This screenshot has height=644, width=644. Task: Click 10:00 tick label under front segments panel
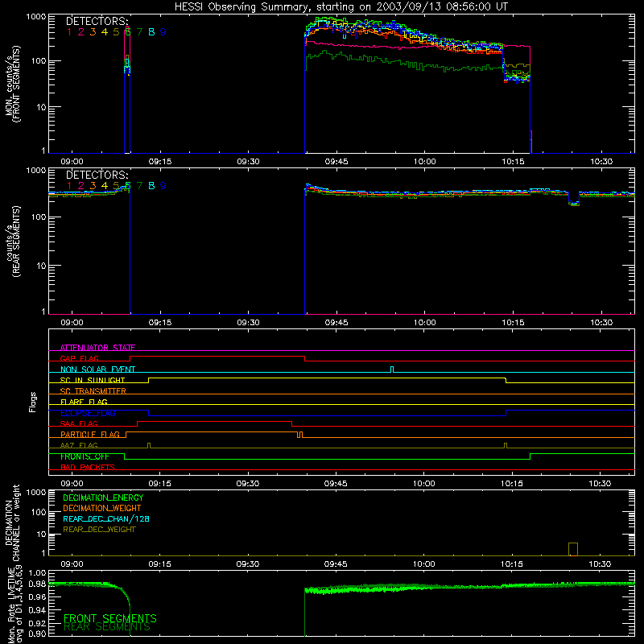click(x=425, y=162)
